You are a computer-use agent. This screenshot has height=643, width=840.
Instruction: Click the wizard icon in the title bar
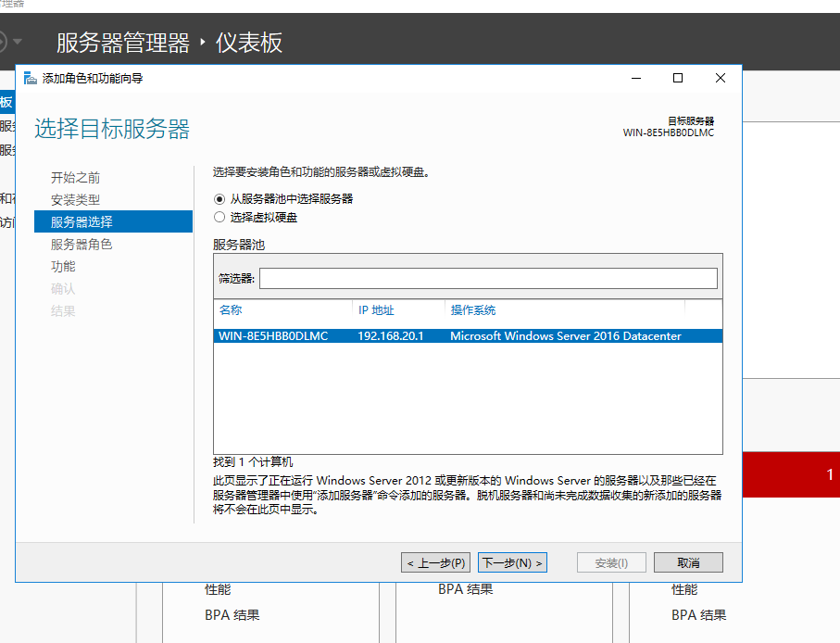coord(30,78)
